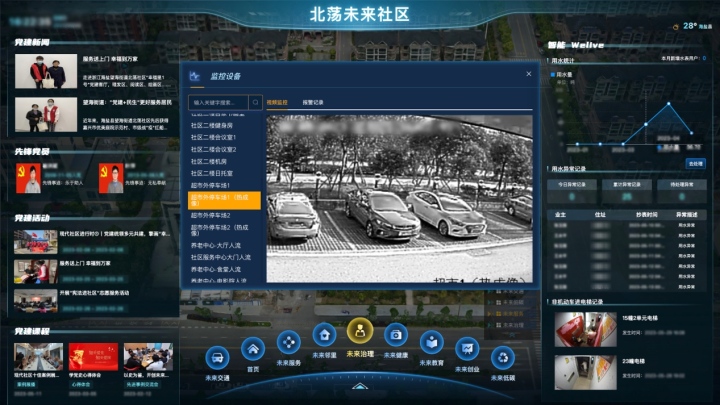Expand the bottom navigation up-arrow
This screenshot has width=720, height=405.
pos(360,386)
